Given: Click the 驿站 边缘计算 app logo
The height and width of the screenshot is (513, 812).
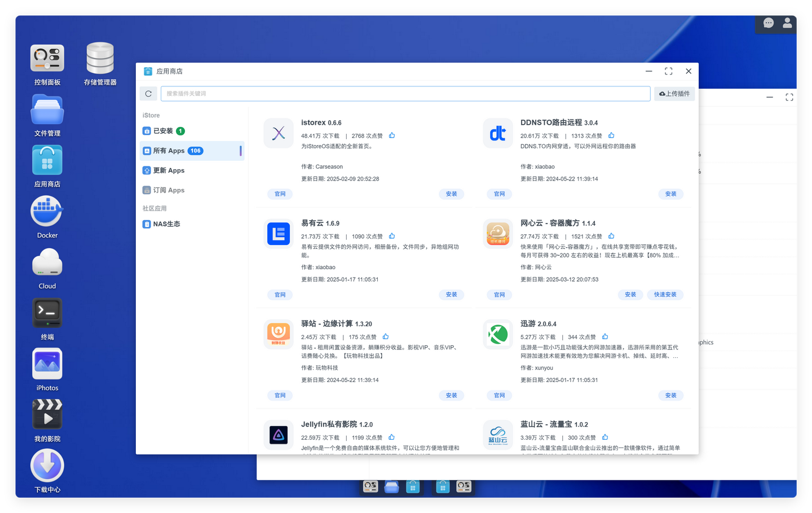Looking at the screenshot, I should tap(279, 334).
